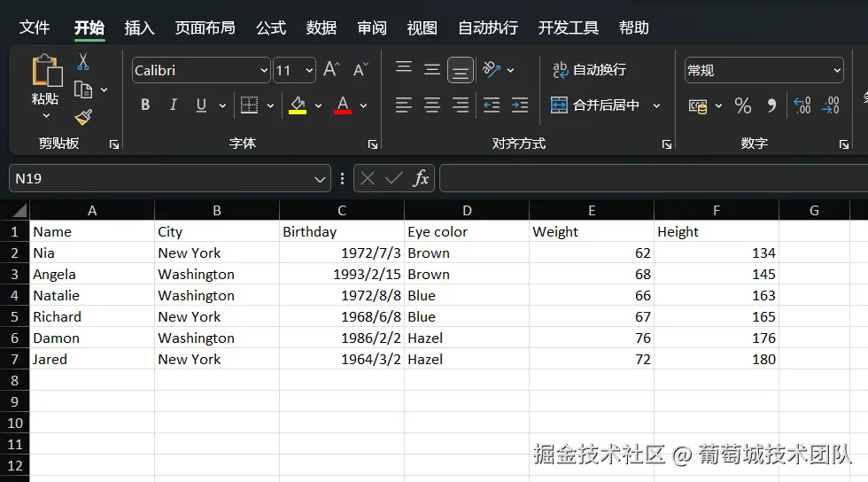
Task: Apply yellow fill color
Action: tap(298, 105)
